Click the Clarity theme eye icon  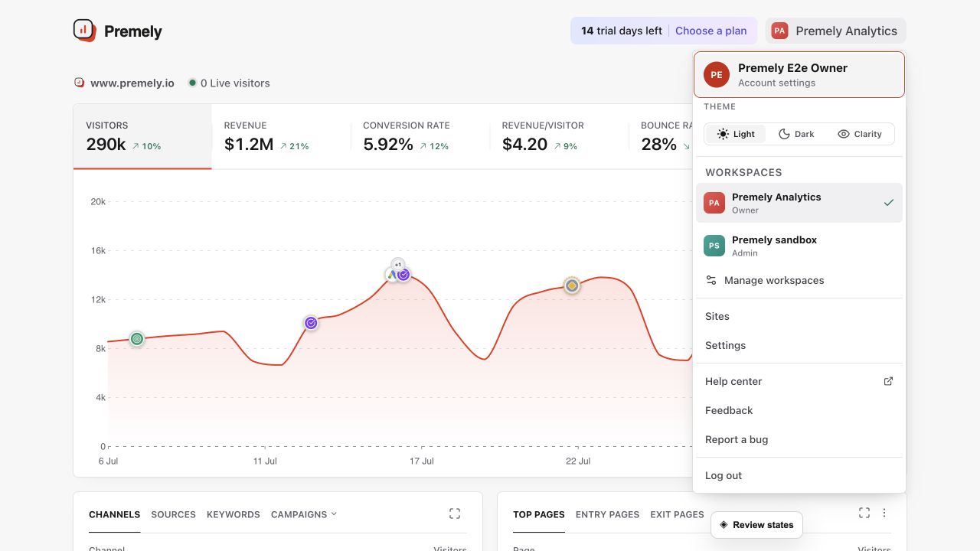(844, 134)
